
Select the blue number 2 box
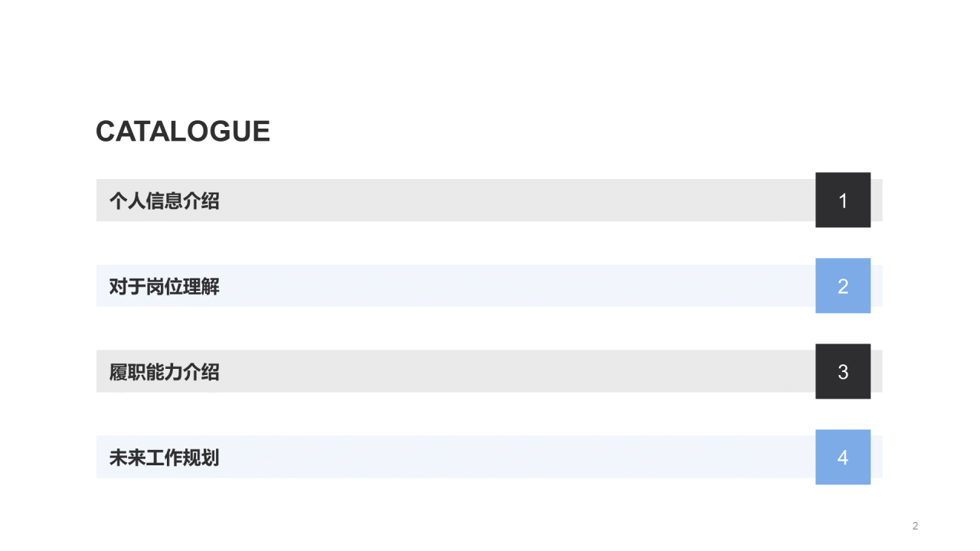pos(843,285)
